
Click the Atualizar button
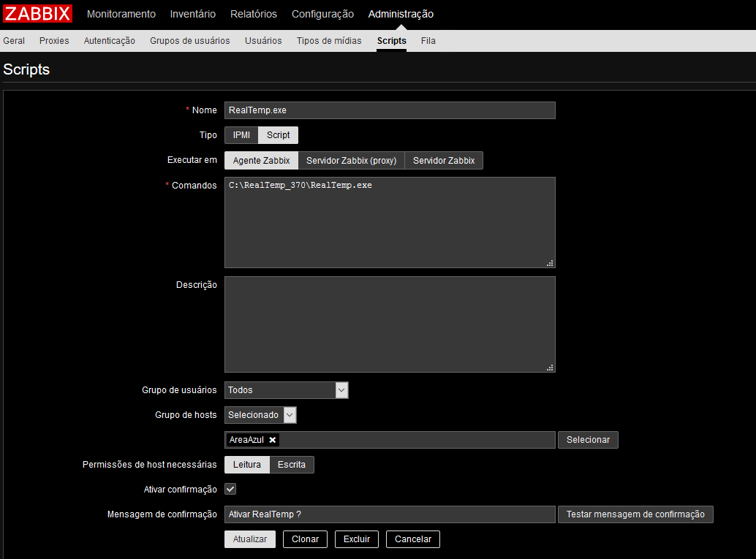250,539
